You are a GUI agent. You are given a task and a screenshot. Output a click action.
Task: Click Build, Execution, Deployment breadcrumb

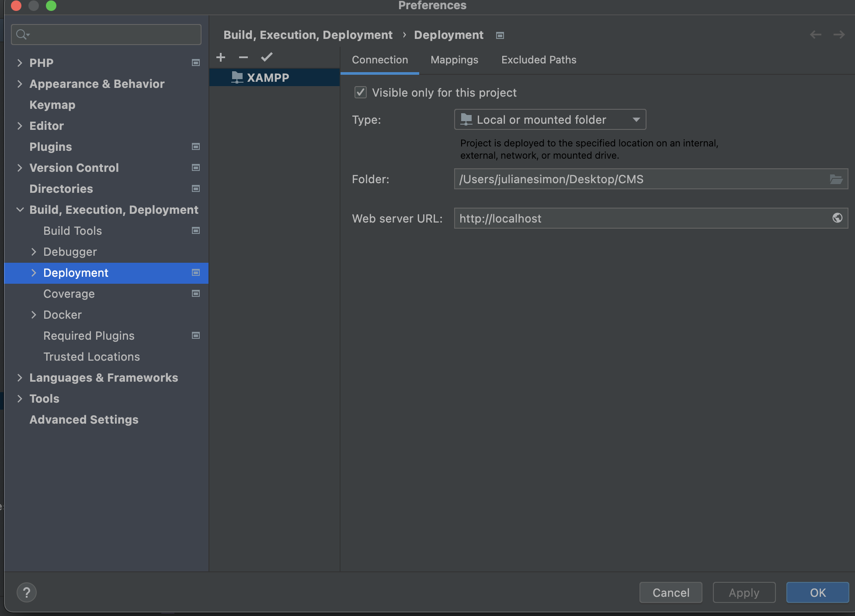click(308, 35)
